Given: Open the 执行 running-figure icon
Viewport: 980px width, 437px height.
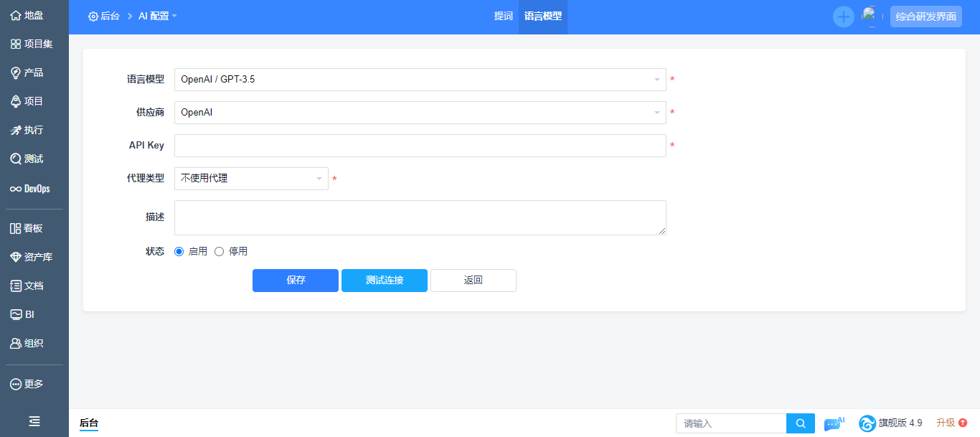Looking at the screenshot, I should [16, 130].
